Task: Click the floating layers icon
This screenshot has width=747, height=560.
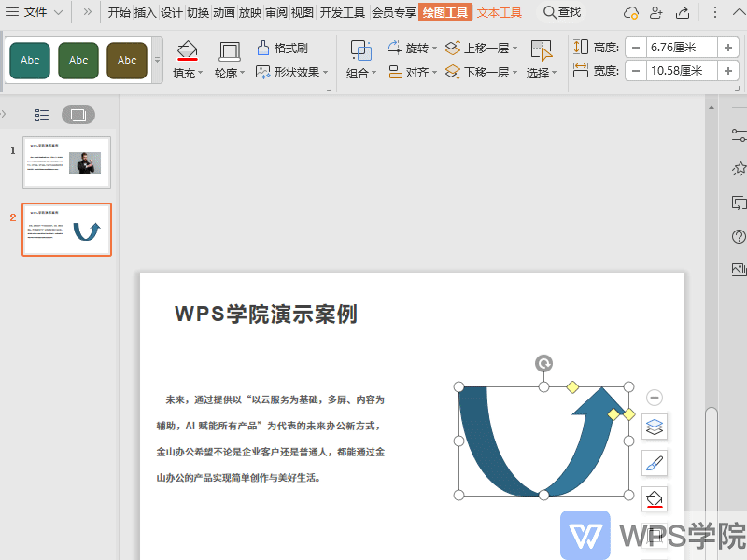Action: click(x=655, y=427)
